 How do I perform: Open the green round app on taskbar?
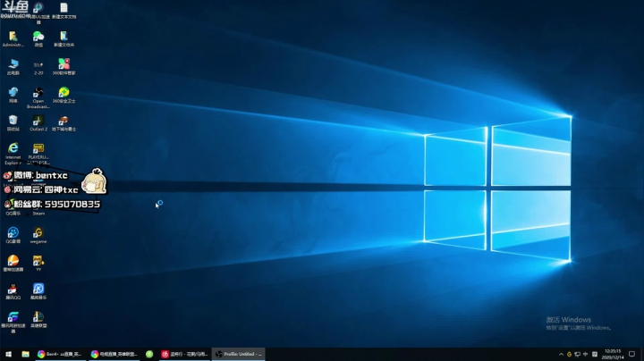[x=149, y=354]
